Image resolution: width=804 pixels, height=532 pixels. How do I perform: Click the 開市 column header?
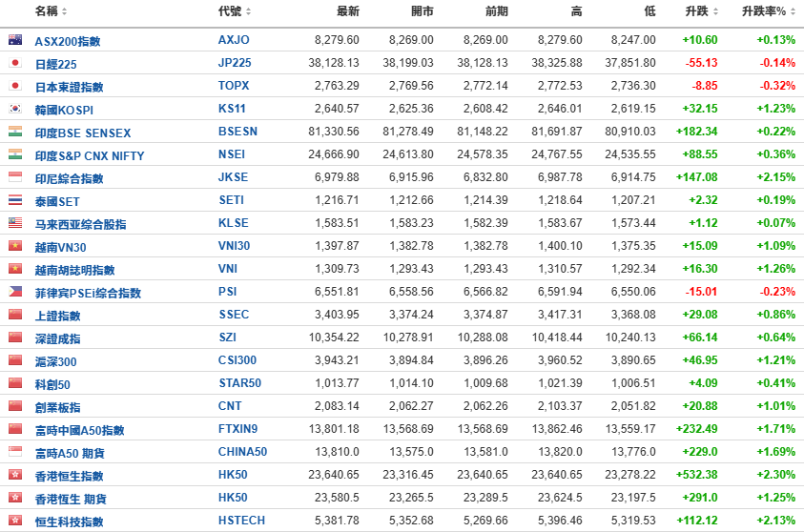tap(422, 11)
